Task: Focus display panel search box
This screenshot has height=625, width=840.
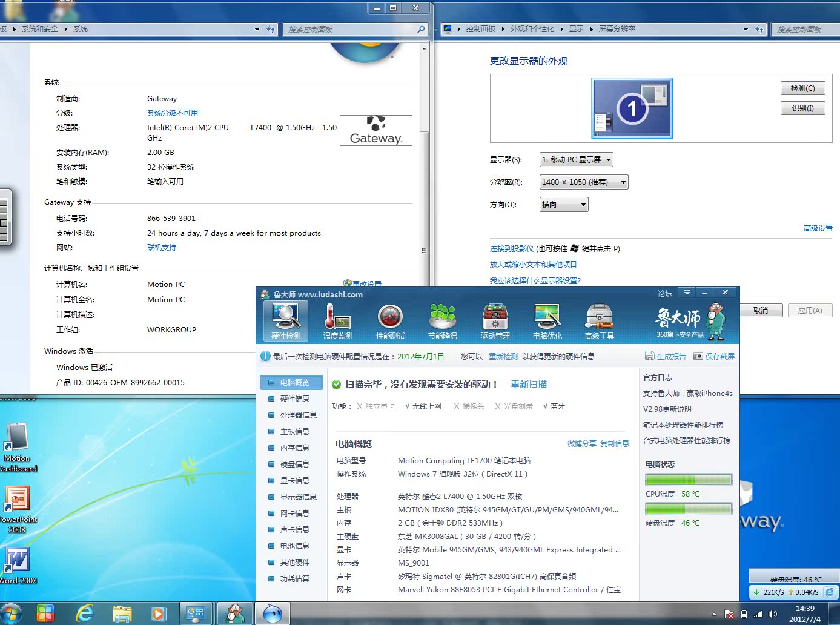Action: 805,29
